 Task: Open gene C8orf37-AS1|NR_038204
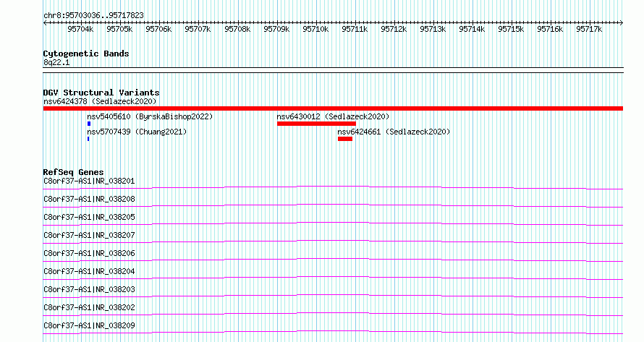coord(89,271)
